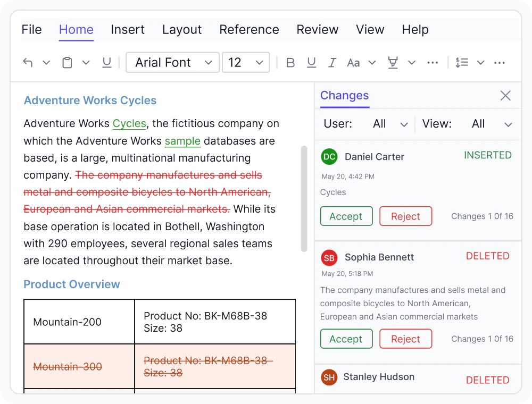Click the Adventure Works Cycles heading
532x404 pixels.
(x=90, y=100)
